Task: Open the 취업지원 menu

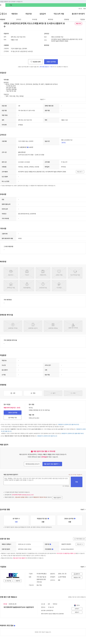Action: point(28,14)
